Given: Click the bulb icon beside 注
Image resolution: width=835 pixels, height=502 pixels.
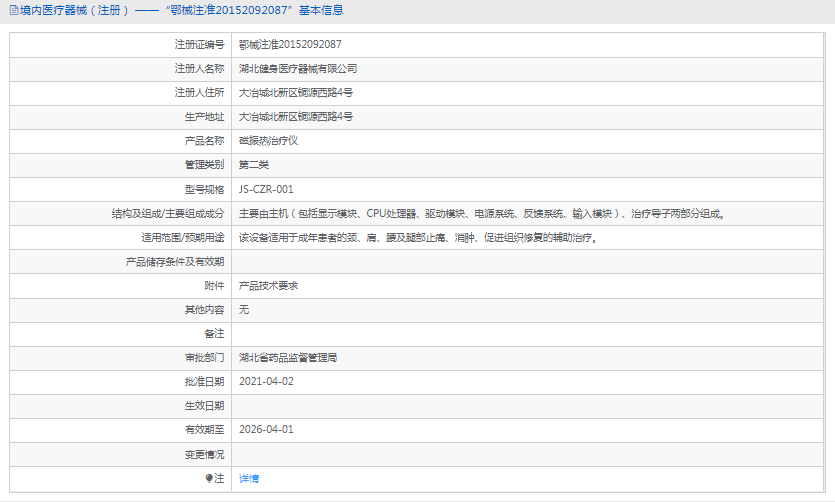Looking at the screenshot, I should click(x=209, y=478).
